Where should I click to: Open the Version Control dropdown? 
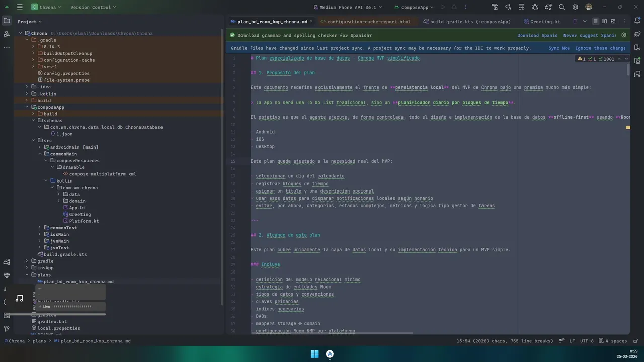click(x=93, y=7)
